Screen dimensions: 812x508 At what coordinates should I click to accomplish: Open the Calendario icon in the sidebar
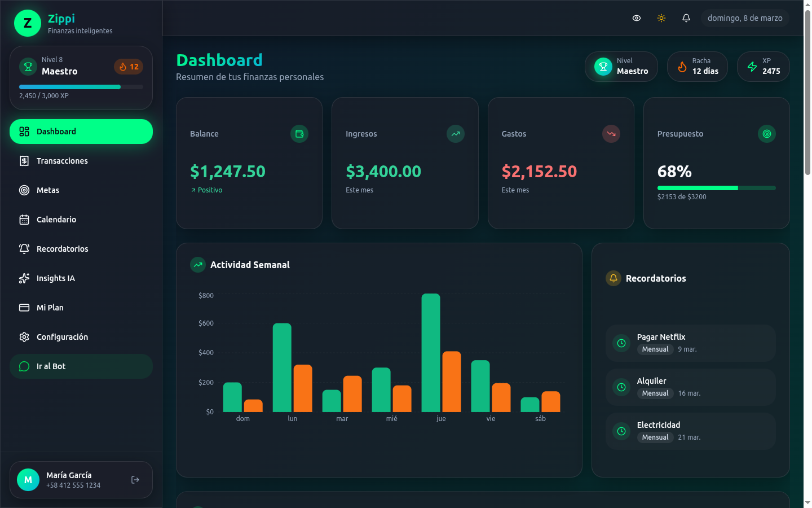pyautogui.click(x=24, y=220)
